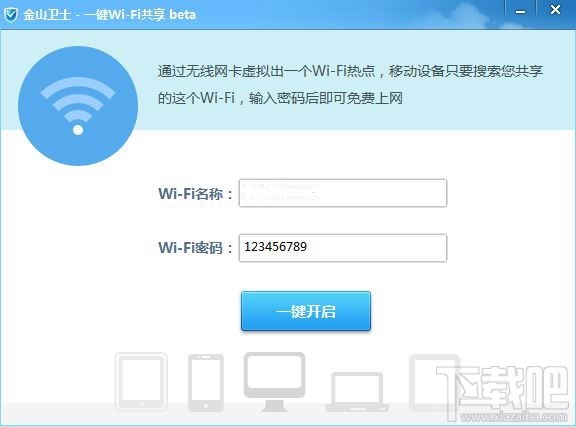The height and width of the screenshot is (427, 576).
Task: Close the 一键Wi-Fi共享 window
Action: pos(555,10)
